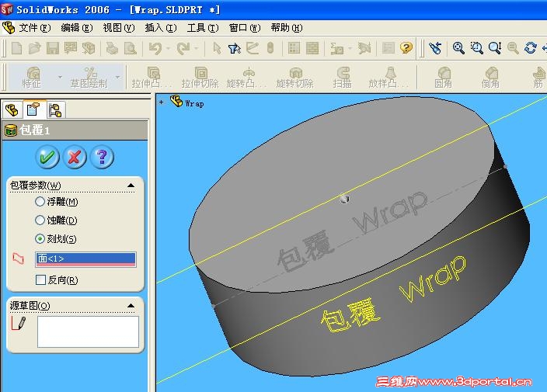Select the 蚀雕(D) deboss radio option

click(x=40, y=220)
